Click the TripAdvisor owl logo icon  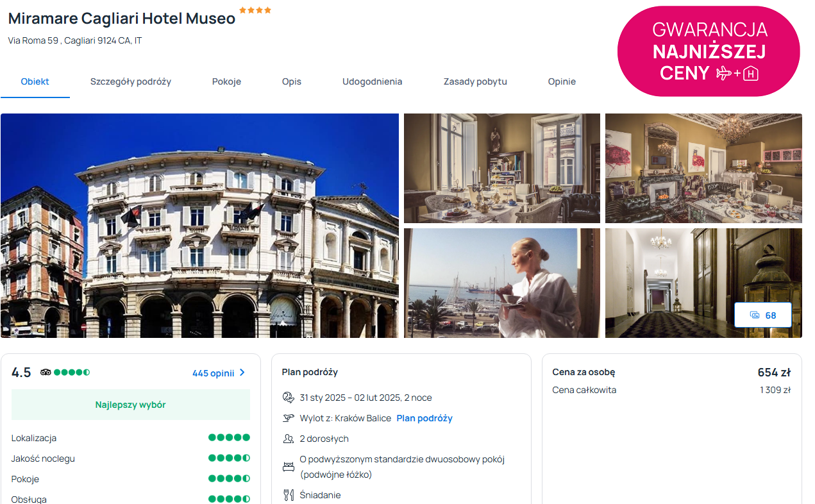click(46, 373)
